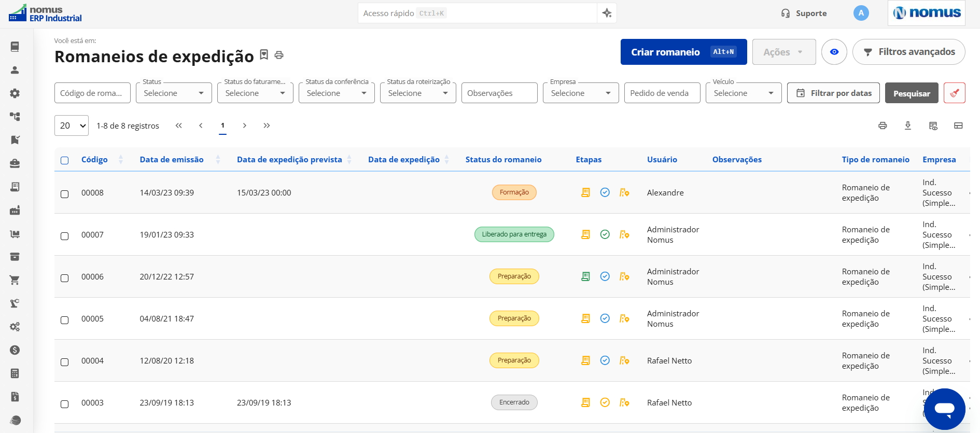Open the hand truck icon in the sidebar
980x433 pixels.
click(15, 233)
